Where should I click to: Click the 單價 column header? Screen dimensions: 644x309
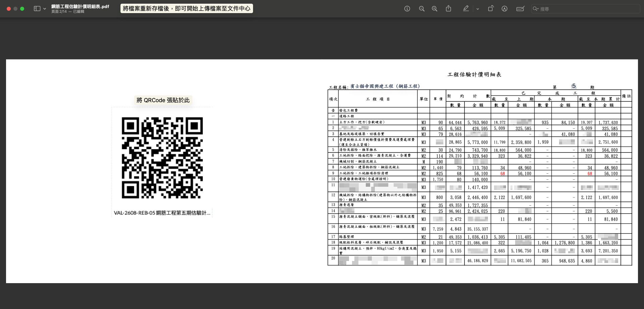pos(438,99)
